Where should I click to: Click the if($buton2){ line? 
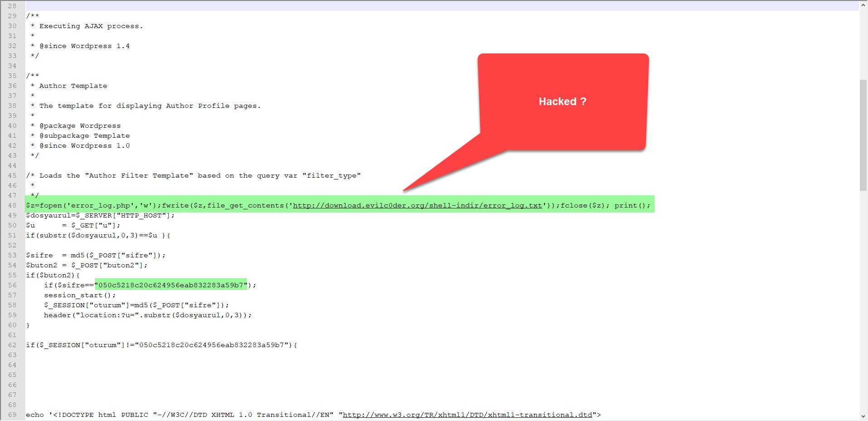coord(53,275)
